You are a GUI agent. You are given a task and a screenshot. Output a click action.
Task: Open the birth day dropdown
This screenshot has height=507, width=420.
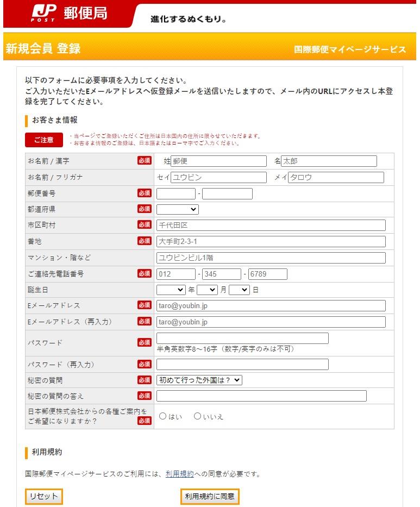tap(239, 290)
